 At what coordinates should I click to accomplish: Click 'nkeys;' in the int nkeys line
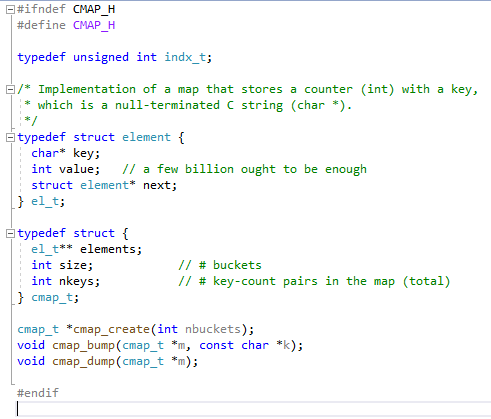(79, 281)
